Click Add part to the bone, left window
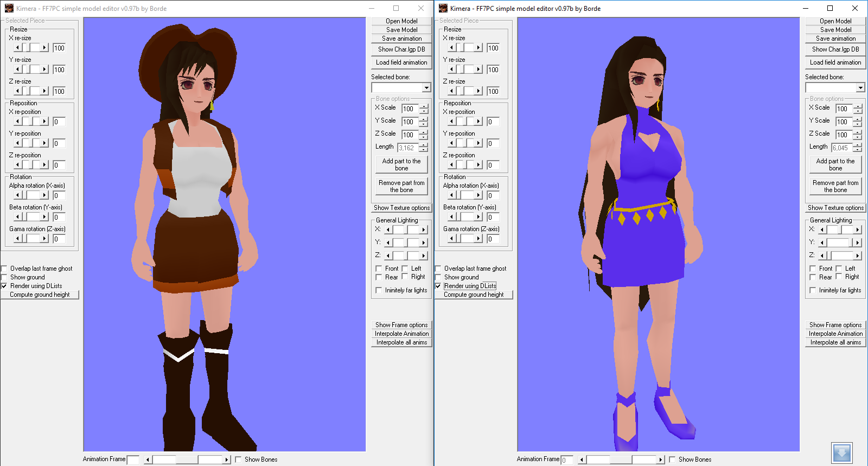Image resolution: width=868 pixels, height=466 pixels. [401, 164]
